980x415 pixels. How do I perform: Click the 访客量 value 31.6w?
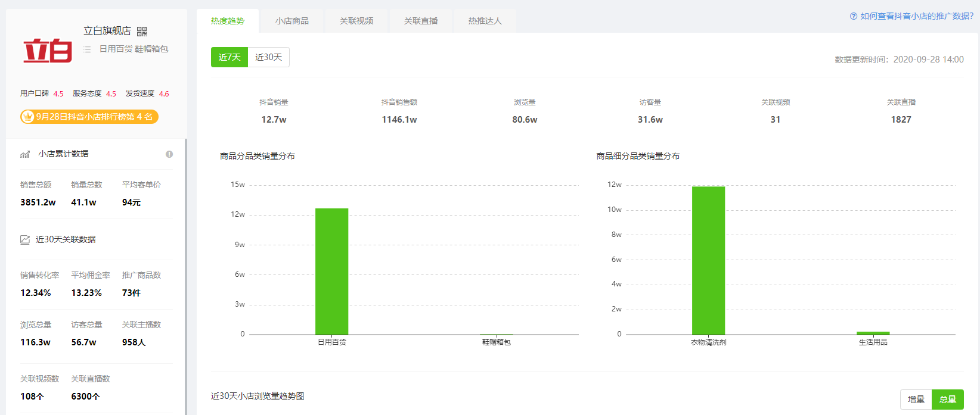tap(650, 120)
